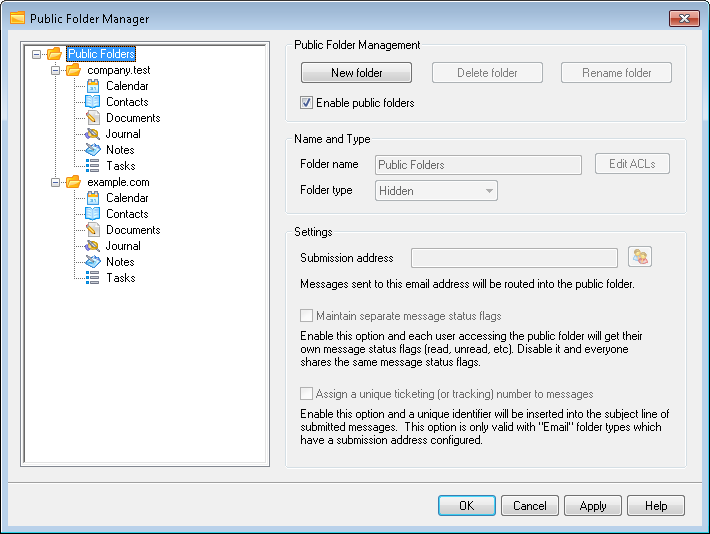The width and height of the screenshot is (710, 534).
Task: Click the Edit ACLs button
Action: point(632,164)
